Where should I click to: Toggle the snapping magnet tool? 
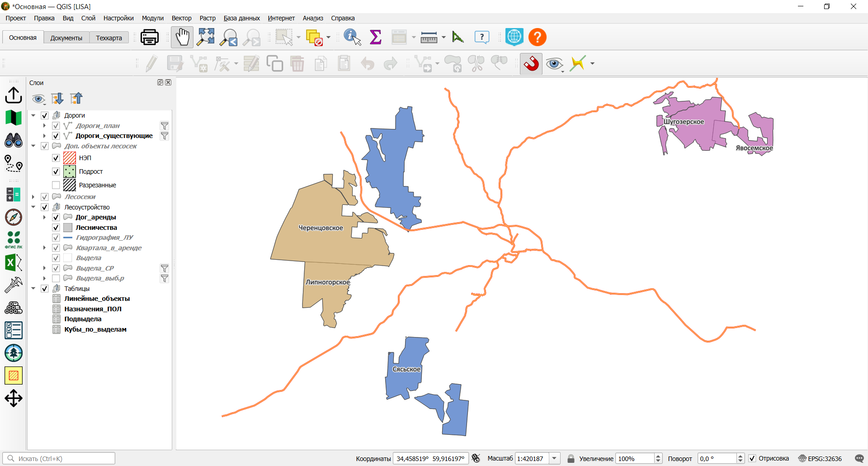[x=531, y=64]
